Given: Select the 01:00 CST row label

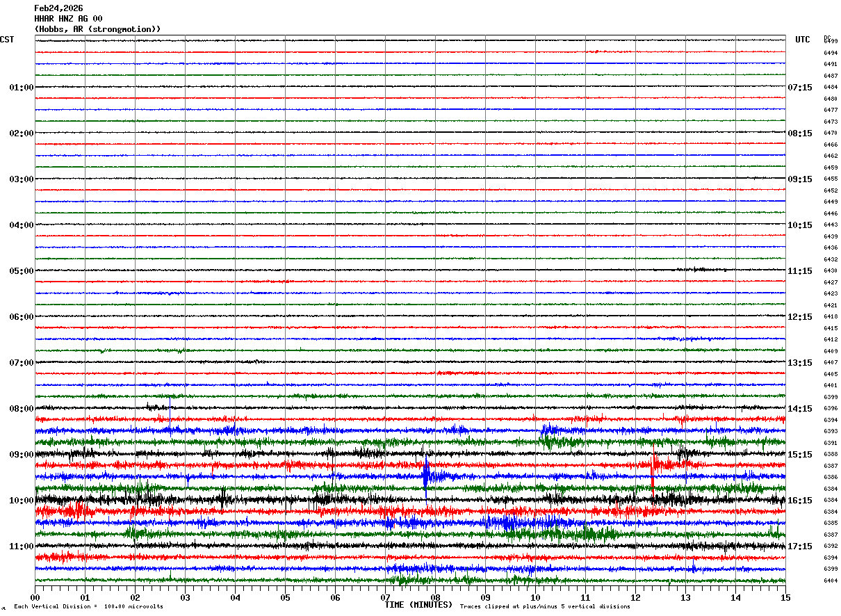Looking at the screenshot, I should pos(21,88).
